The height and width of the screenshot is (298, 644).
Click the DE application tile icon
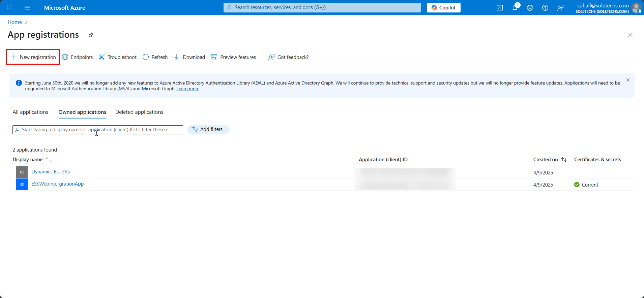22,172
